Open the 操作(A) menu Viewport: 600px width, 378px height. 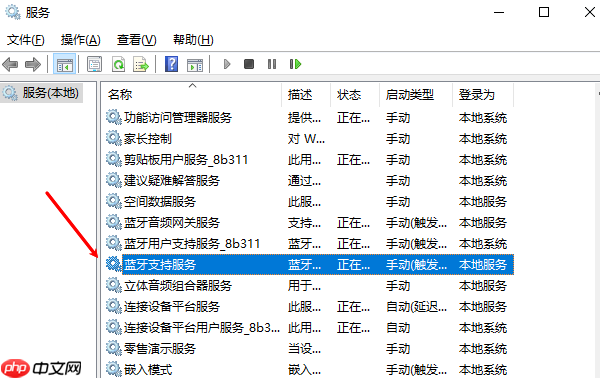pos(80,40)
